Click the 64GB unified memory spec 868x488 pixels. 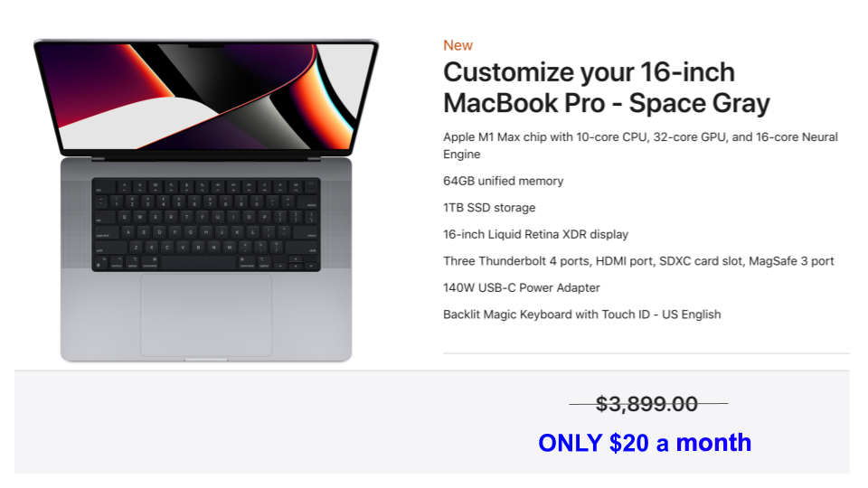click(504, 181)
